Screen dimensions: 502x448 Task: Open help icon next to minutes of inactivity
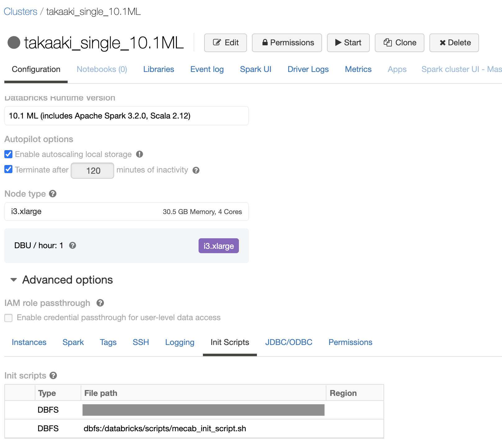coord(196,170)
